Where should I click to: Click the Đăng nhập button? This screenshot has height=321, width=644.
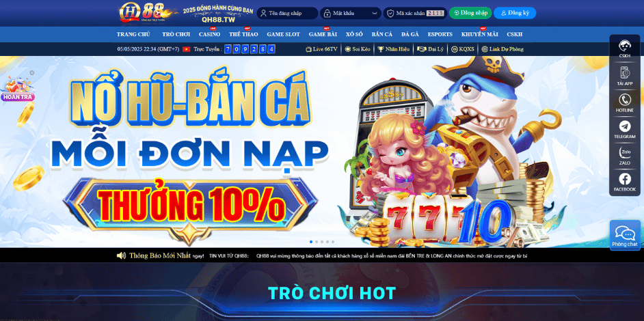tap(470, 13)
